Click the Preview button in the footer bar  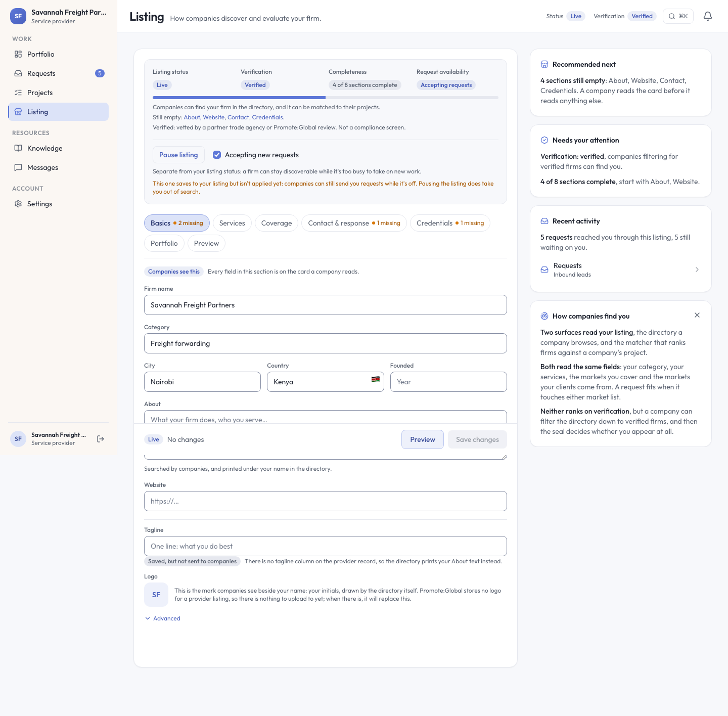click(x=423, y=439)
